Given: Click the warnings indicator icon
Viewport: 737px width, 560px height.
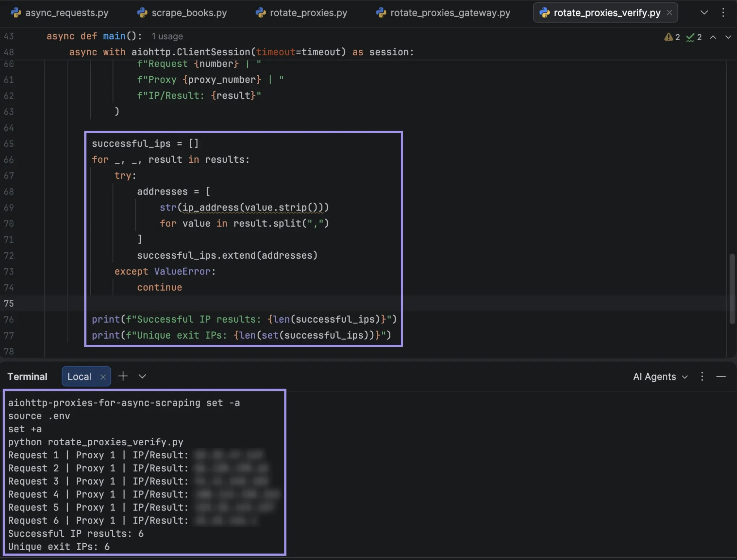Looking at the screenshot, I should pos(672,37).
